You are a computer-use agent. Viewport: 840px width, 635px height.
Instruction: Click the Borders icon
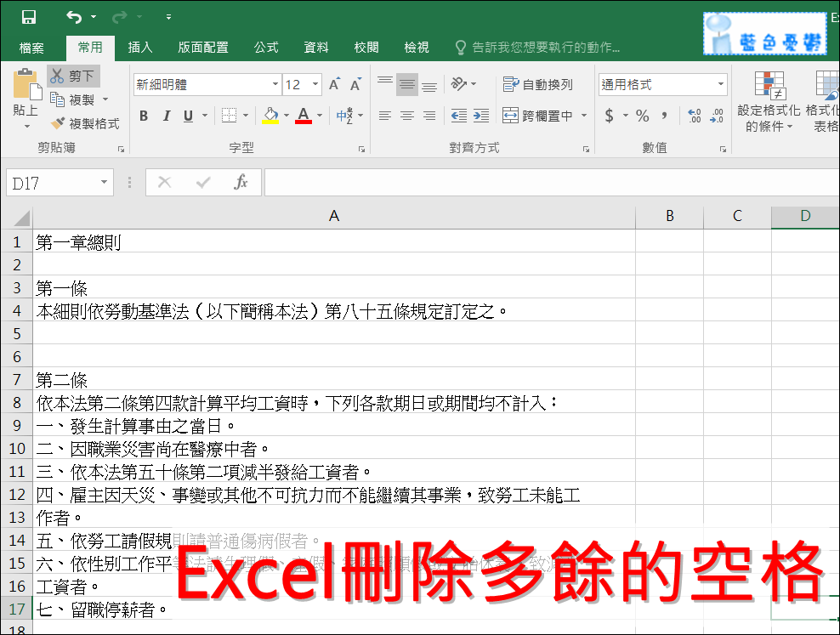coord(230,115)
